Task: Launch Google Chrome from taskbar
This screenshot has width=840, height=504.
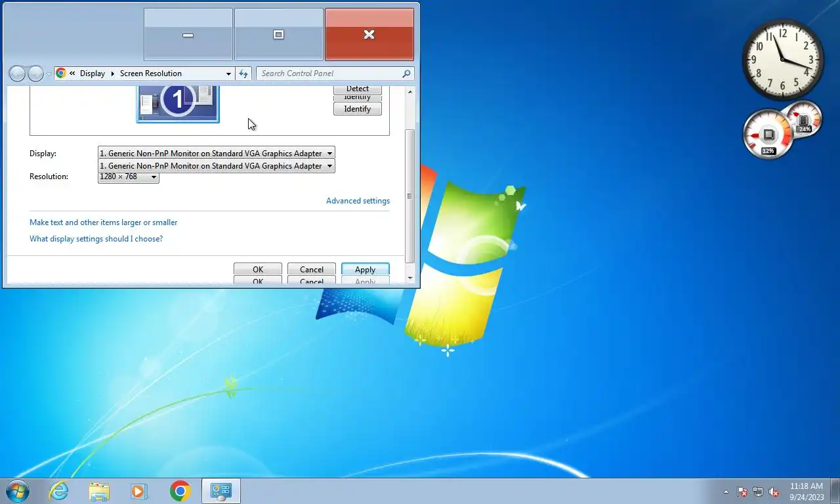Action: click(x=180, y=491)
